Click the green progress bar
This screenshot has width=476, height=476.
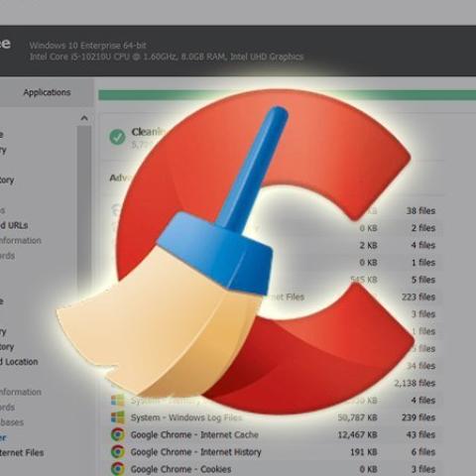pos(287,95)
